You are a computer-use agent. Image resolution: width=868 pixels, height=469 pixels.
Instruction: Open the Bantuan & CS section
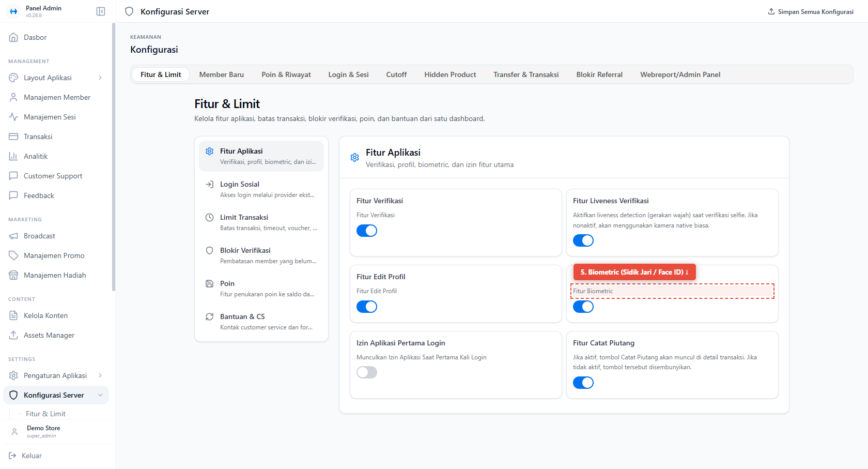tap(261, 322)
